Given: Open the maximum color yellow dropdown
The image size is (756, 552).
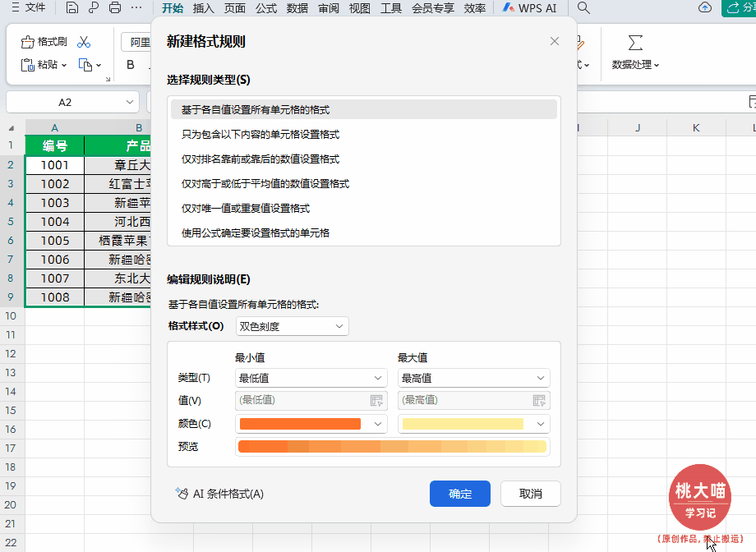Looking at the screenshot, I should coord(474,424).
